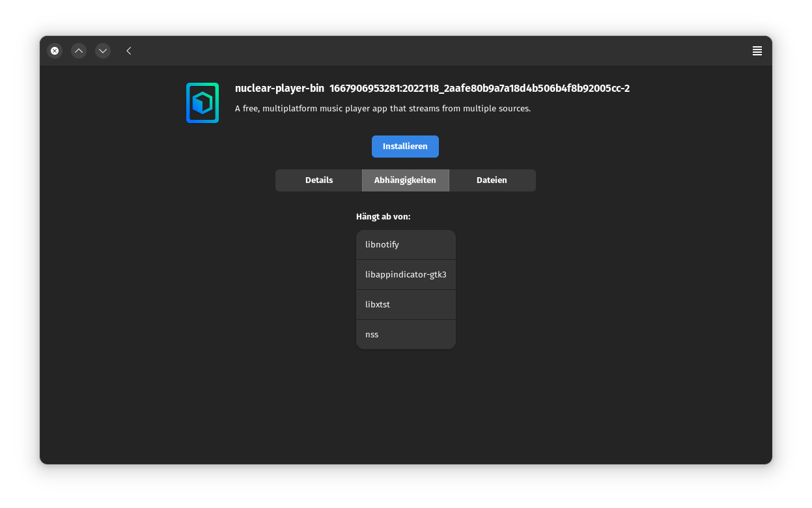Select the Abhängigkeiten tab
This screenshot has width=812, height=508.
point(405,180)
